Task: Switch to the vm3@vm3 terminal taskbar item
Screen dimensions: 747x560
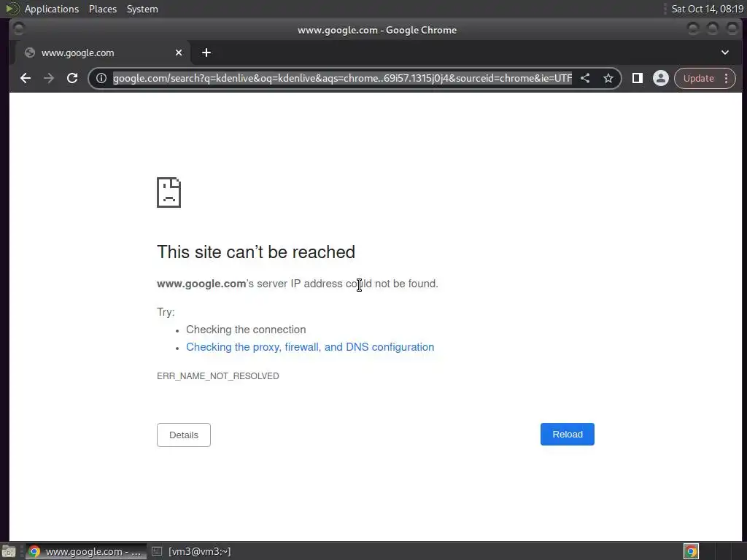Action: click(x=192, y=551)
